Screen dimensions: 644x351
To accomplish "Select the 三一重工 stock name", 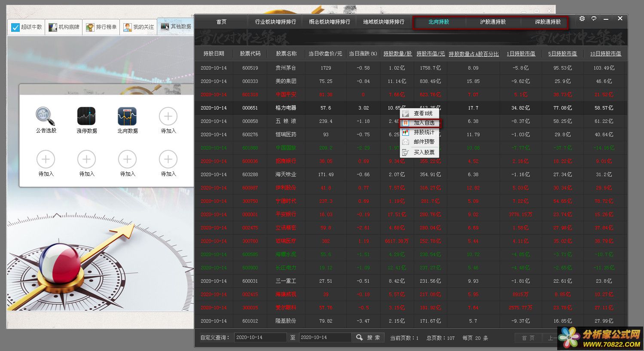I will pyautogui.click(x=286, y=281).
